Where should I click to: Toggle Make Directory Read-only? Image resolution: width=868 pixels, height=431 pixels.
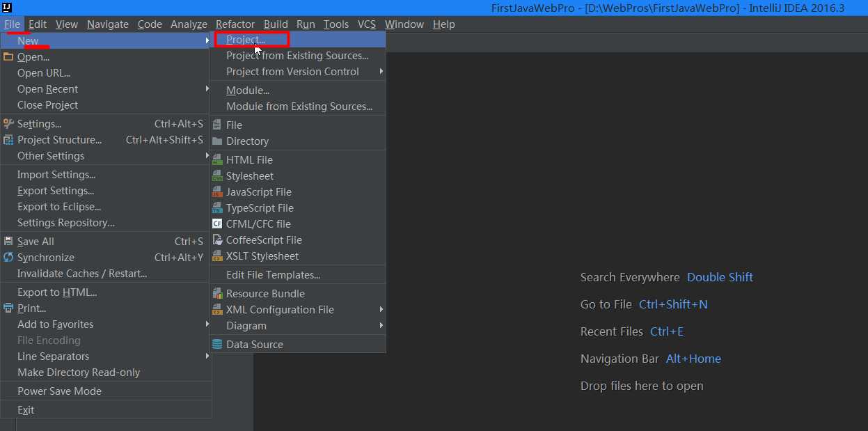click(105, 373)
